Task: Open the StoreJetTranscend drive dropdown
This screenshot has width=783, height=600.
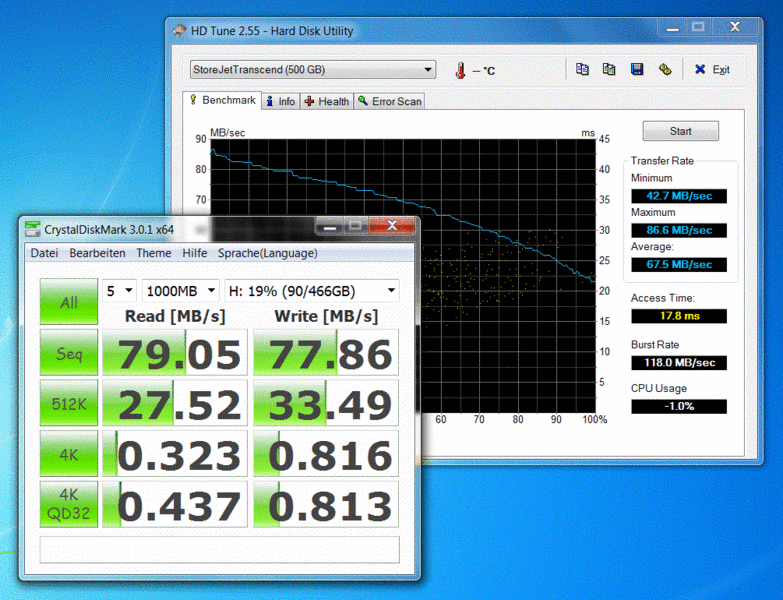Action: pyautogui.click(x=313, y=69)
